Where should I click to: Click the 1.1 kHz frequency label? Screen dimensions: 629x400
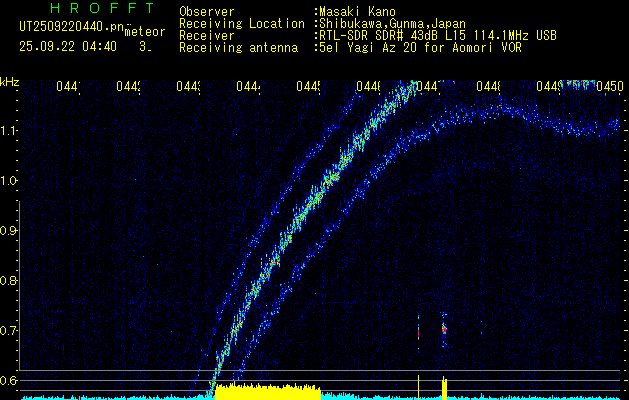coord(9,131)
